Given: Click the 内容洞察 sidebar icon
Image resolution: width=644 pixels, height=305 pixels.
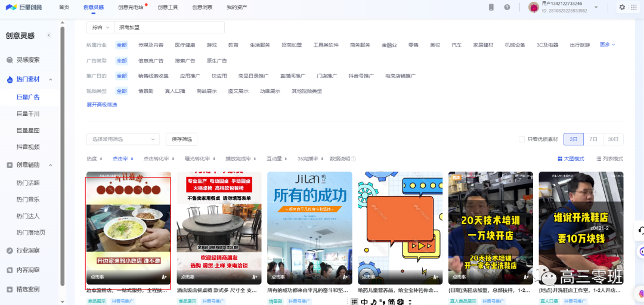Looking at the screenshot, I should point(10,270).
